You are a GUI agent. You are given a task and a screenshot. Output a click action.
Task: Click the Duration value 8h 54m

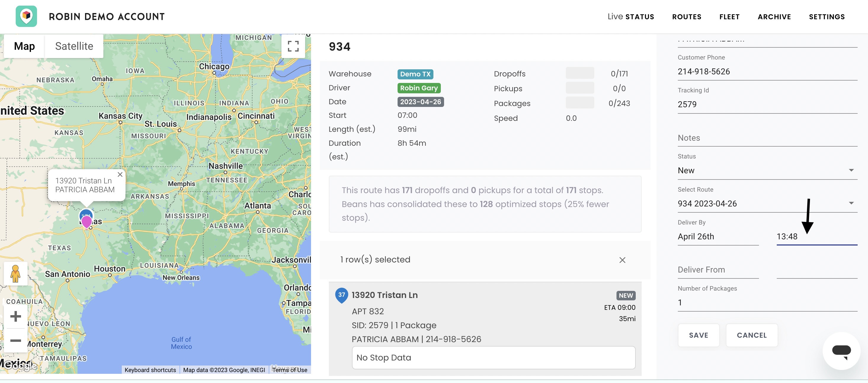tap(411, 143)
